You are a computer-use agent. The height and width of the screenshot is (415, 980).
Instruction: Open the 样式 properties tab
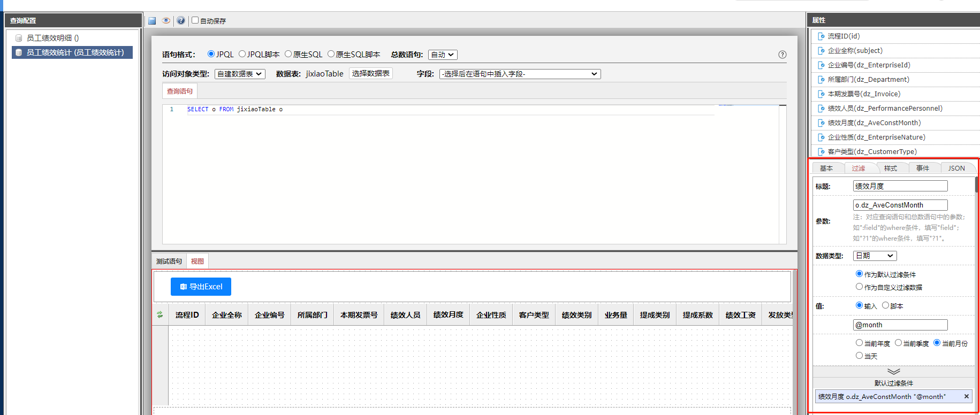click(x=891, y=168)
